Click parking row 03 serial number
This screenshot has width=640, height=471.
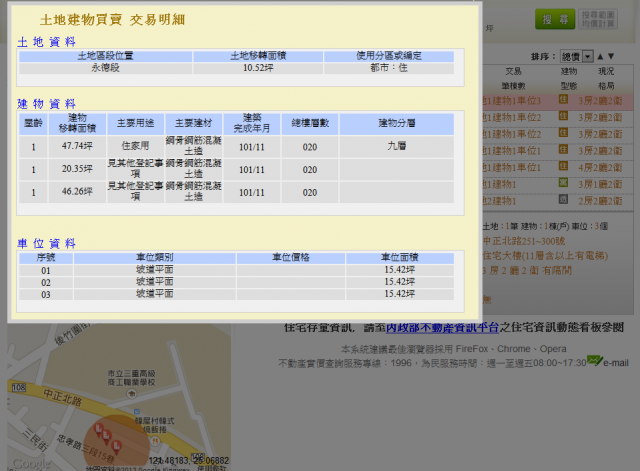point(46,294)
